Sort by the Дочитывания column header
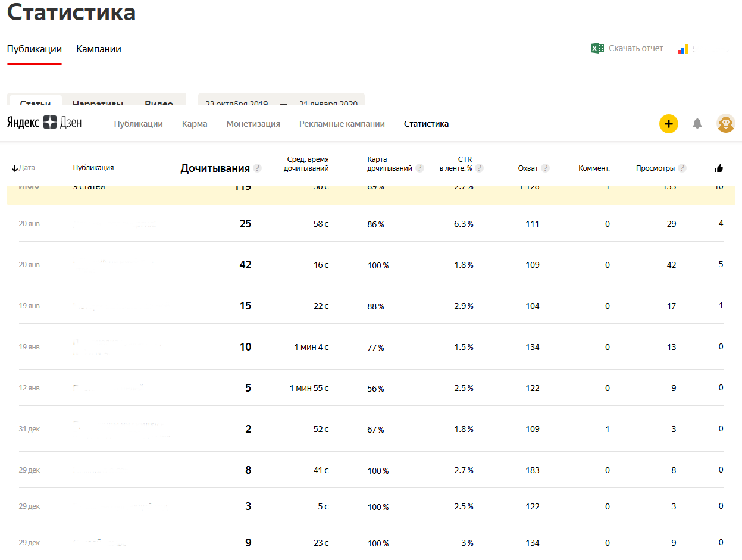The width and height of the screenshot is (742, 560). [214, 169]
